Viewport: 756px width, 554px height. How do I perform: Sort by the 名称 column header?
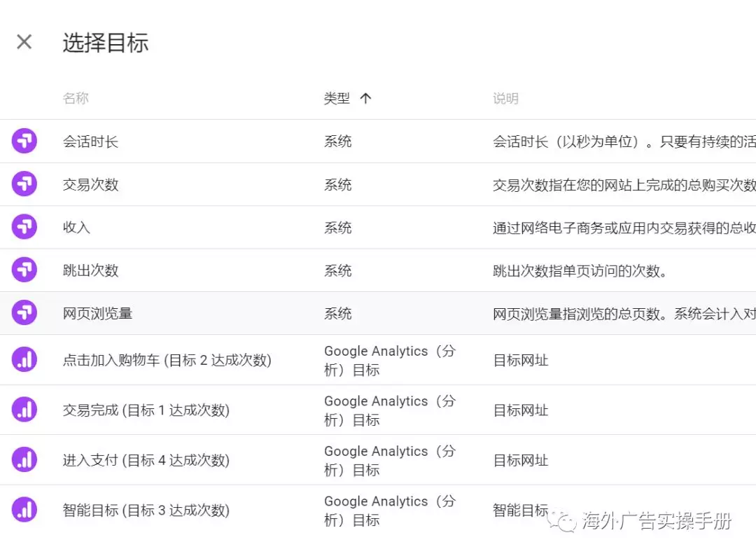pyautogui.click(x=76, y=99)
